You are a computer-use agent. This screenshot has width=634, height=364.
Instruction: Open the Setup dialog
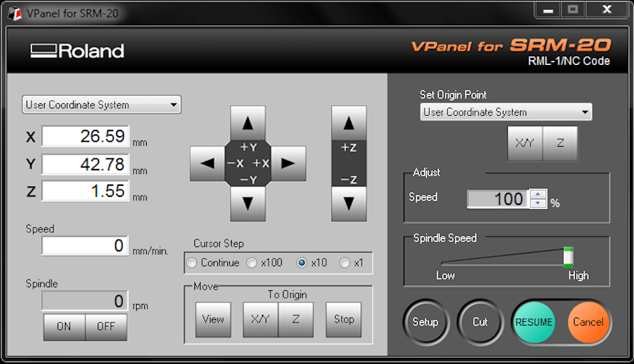(425, 323)
